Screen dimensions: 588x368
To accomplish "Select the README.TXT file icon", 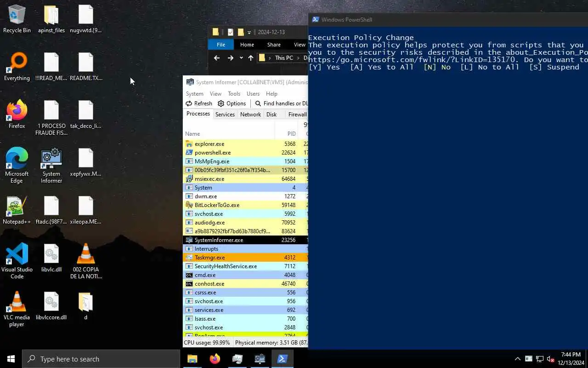I will tap(86, 67).
